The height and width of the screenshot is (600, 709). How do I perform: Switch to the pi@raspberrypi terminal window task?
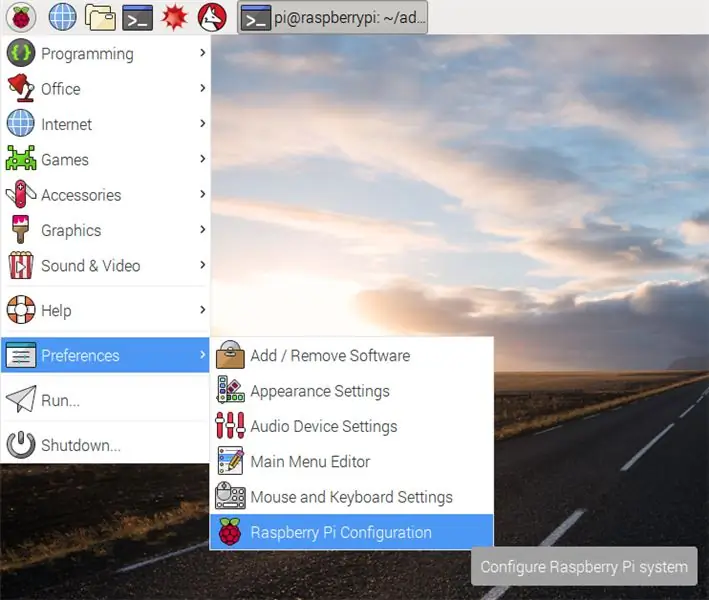[x=332, y=18]
